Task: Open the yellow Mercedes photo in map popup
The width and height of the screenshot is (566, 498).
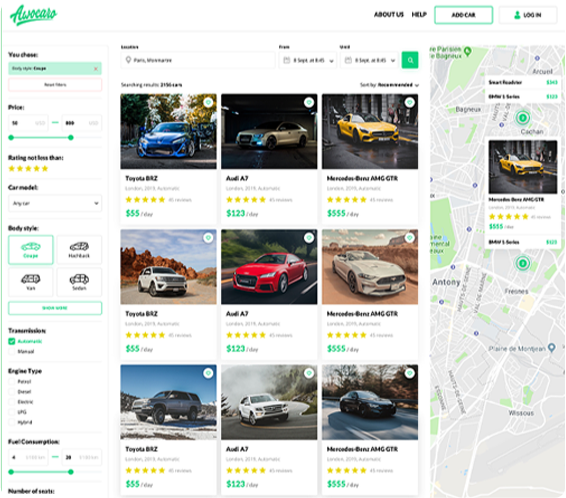Action: point(523,167)
